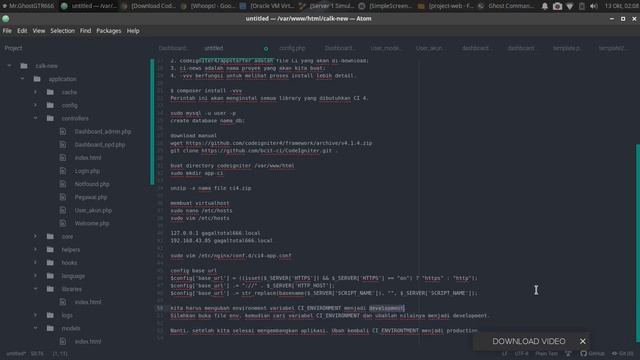Click the modified dot on untitled tab

(x=266, y=49)
